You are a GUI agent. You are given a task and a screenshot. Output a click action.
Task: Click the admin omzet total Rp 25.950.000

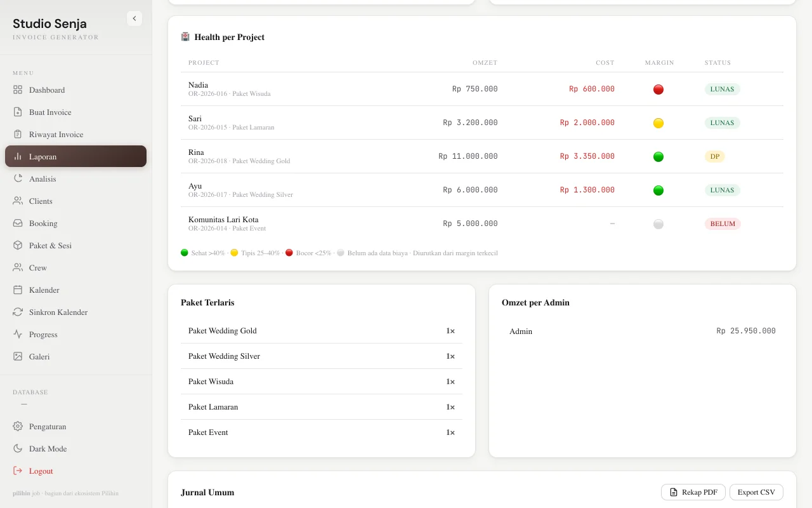[x=746, y=331]
